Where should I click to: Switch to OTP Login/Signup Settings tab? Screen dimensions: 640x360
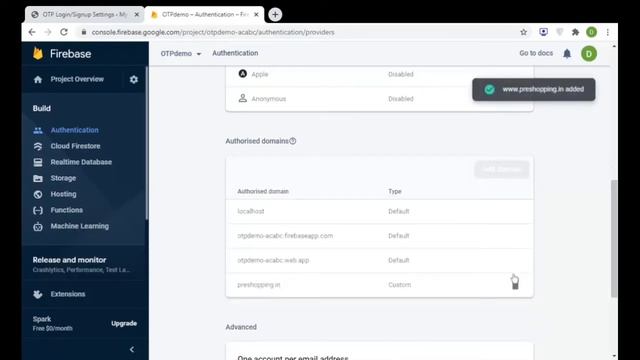pyautogui.click(x=84, y=15)
